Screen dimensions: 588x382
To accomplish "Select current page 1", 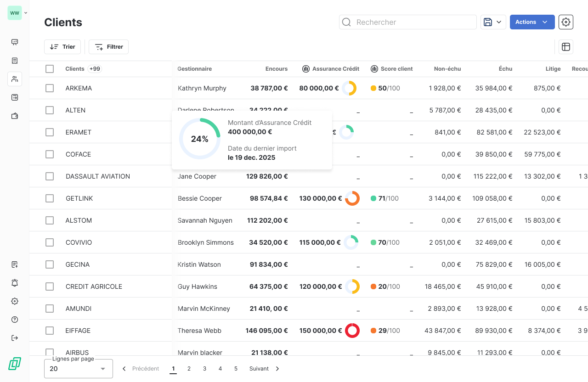I will [x=173, y=369].
